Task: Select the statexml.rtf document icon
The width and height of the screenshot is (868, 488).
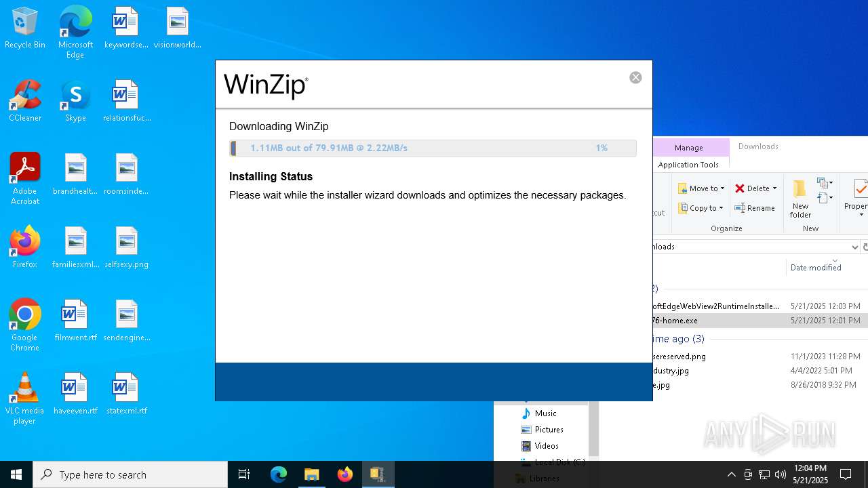Action: [x=126, y=394]
